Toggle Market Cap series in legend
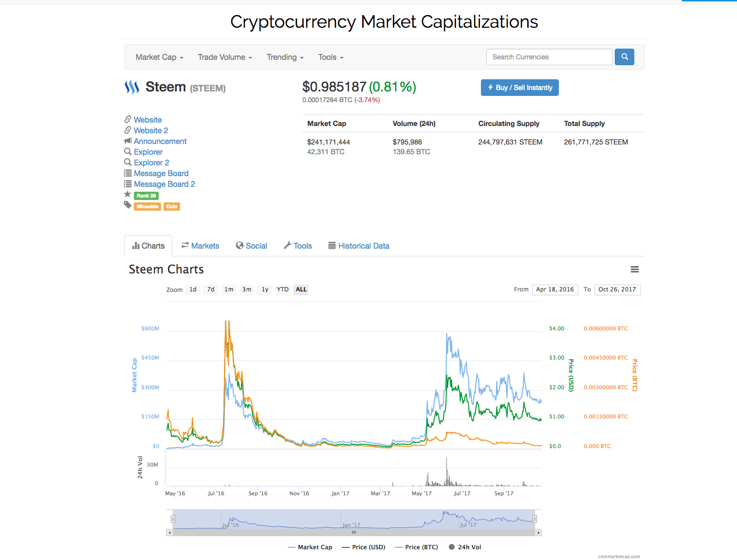 click(310, 547)
